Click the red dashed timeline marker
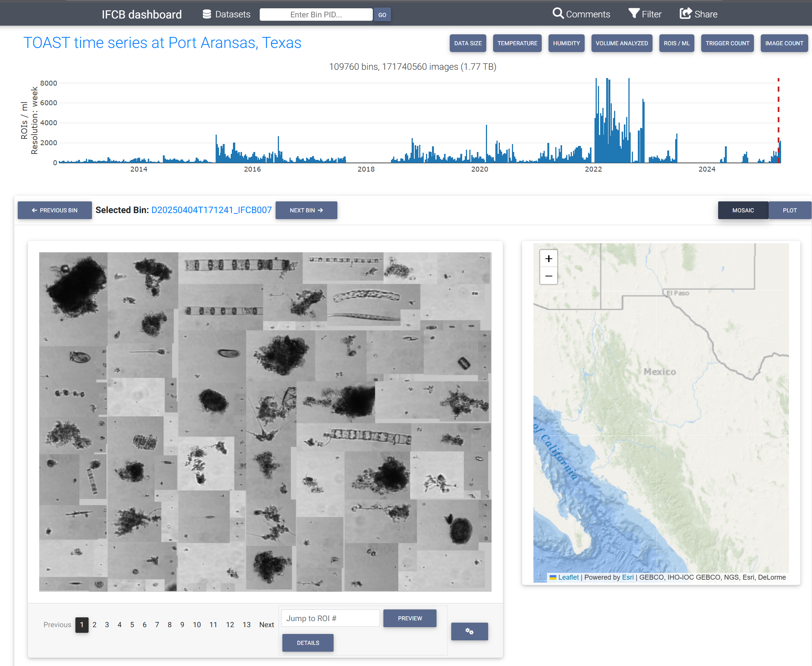Image resolution: width=812 pixels, height=666 pixels. click(x=778, y=120)
